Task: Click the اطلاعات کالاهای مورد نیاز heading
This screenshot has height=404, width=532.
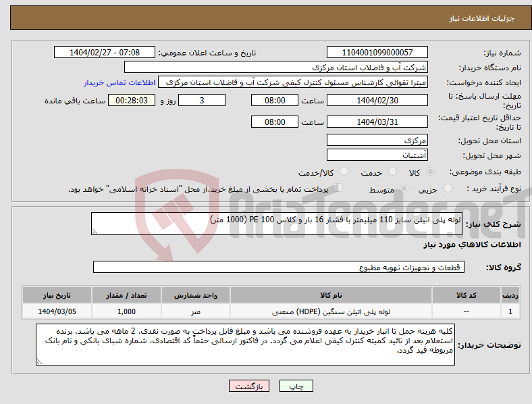Action: pyautogui.click(x=472, y=245)
